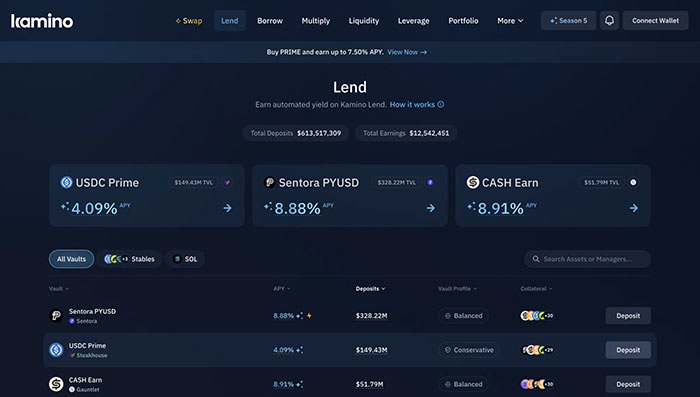Click the Total Deposits $613,517,309 pill
Viewport: 700px width, 397px height.
(296, 133)
